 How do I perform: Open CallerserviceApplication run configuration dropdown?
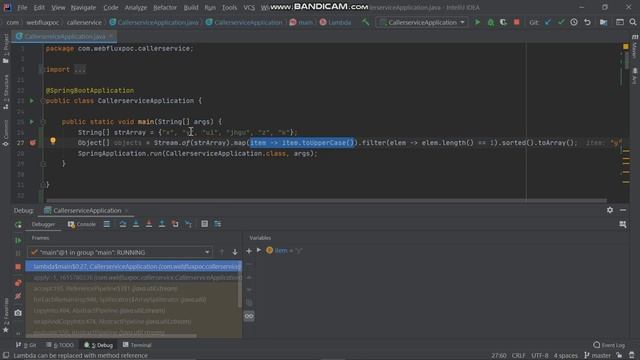(422, 22)
